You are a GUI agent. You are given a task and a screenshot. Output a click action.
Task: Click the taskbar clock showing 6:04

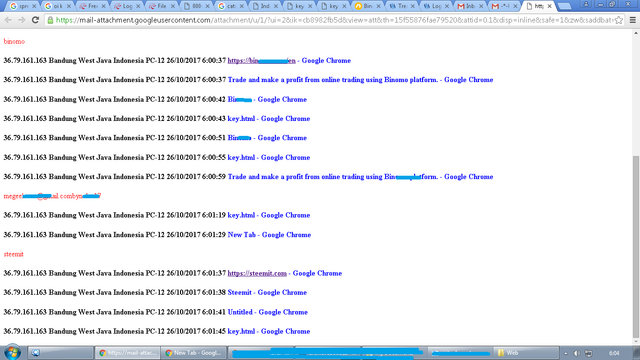[614, 353]
